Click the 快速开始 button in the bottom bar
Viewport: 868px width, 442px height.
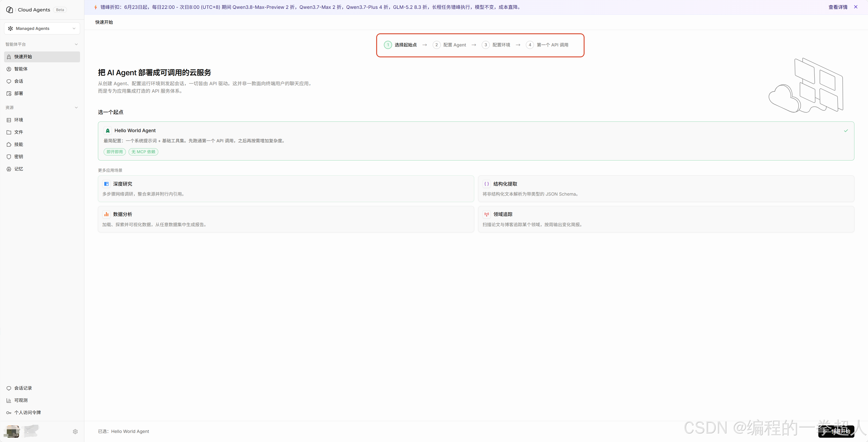tap(836, 432)
